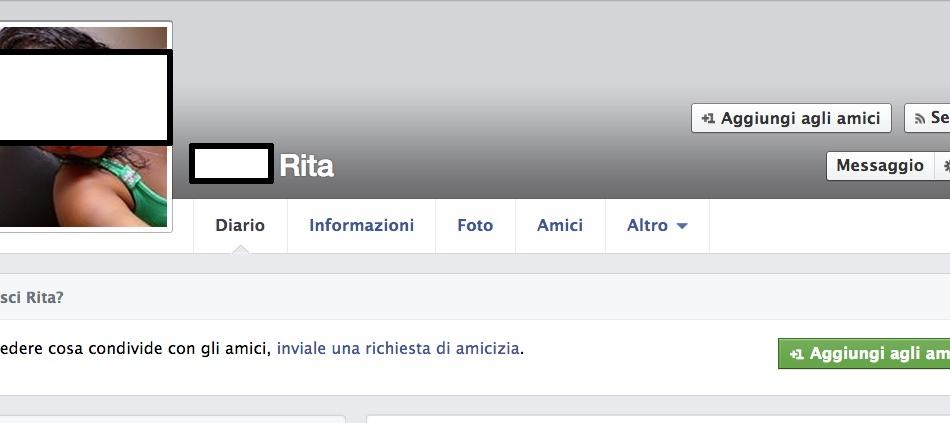Expand the Altro dropdown menu
Viewport: 950px width, 423px height.
(x=657, y=225)
